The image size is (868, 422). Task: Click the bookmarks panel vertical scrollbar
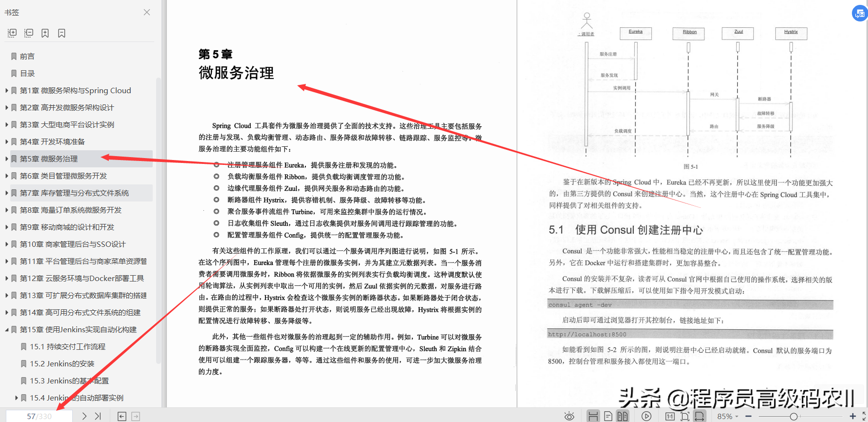pyautogui.click(x=158, y=220)
